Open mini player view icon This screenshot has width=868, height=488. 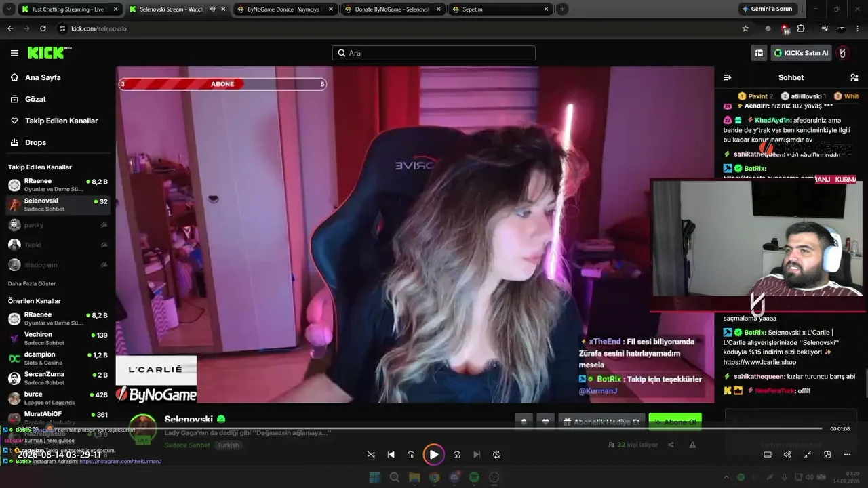tap(827, 455)
